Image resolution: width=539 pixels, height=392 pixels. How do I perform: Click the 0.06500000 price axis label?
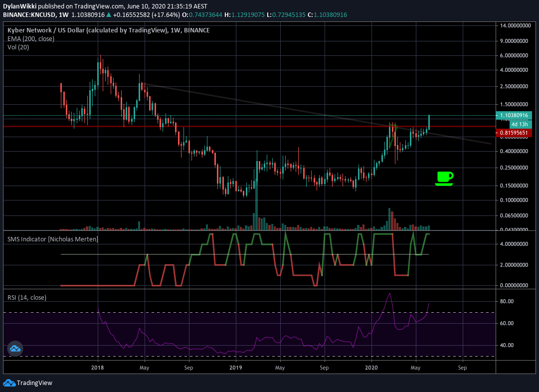tap(514, 215)
